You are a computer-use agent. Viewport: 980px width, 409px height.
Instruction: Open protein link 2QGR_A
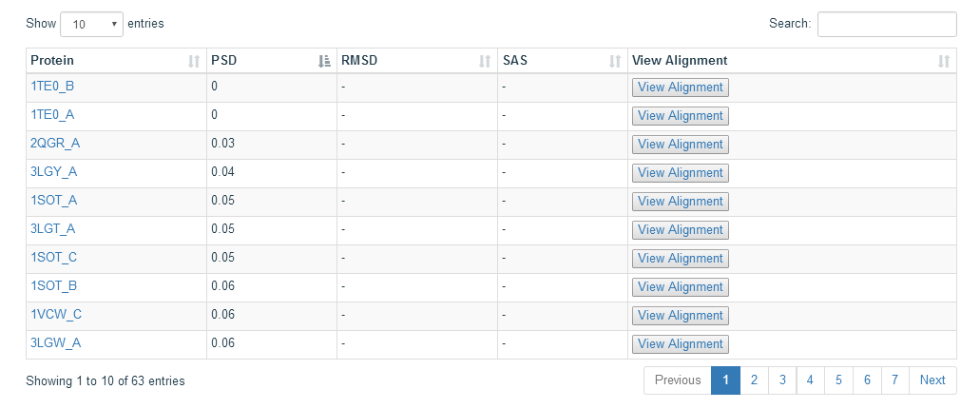56,144
